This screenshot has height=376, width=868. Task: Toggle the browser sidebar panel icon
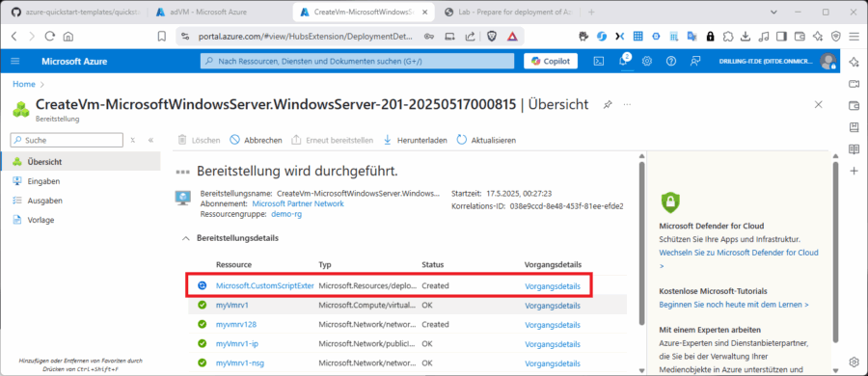781,37
